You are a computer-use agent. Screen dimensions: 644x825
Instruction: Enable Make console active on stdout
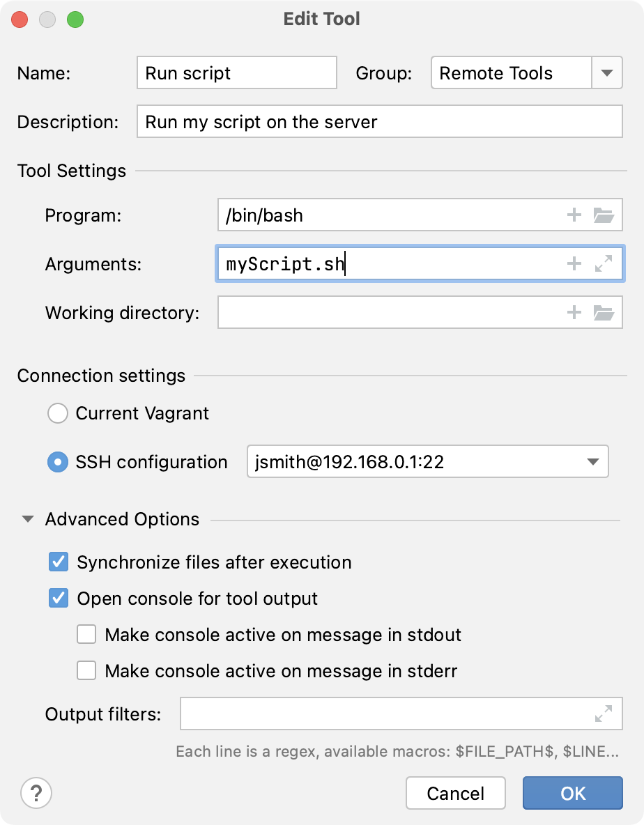point(86,635)
